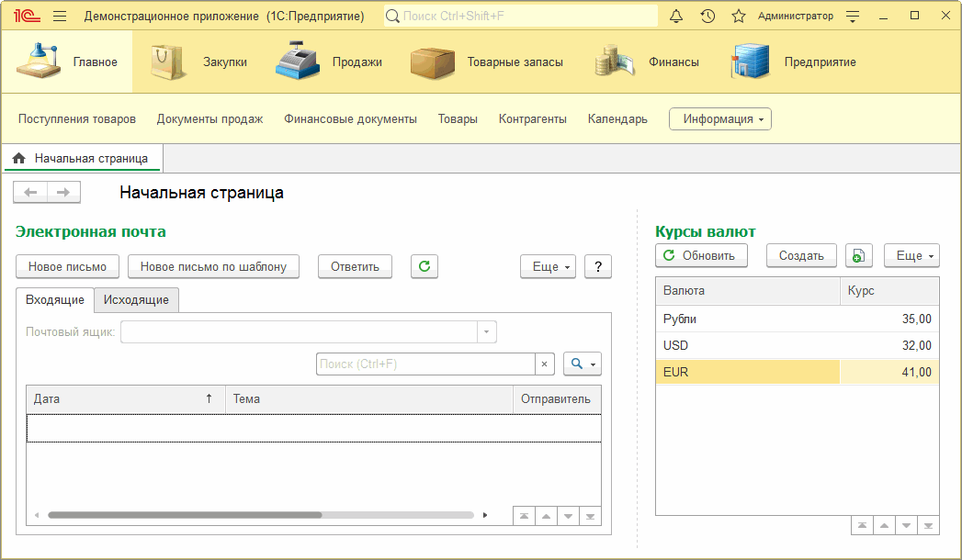Open the Еще dropdown in email panel

547,266
